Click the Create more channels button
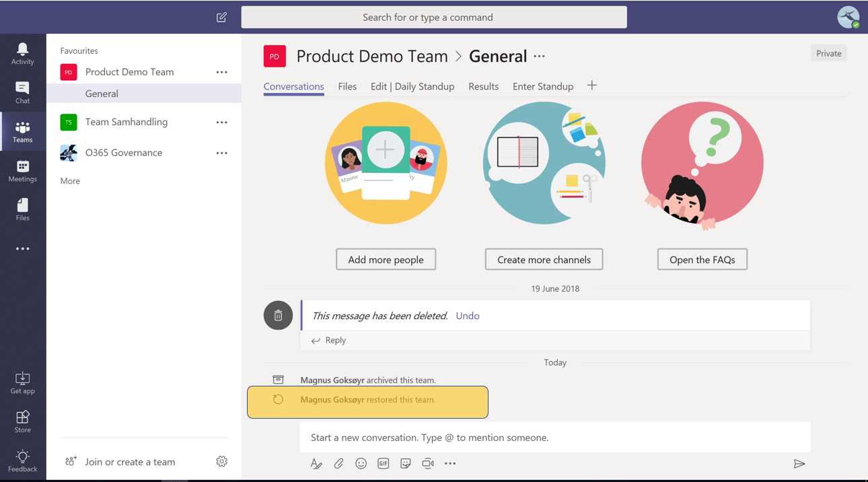This screenshot has width=868, height=482. tap(544, 259)
